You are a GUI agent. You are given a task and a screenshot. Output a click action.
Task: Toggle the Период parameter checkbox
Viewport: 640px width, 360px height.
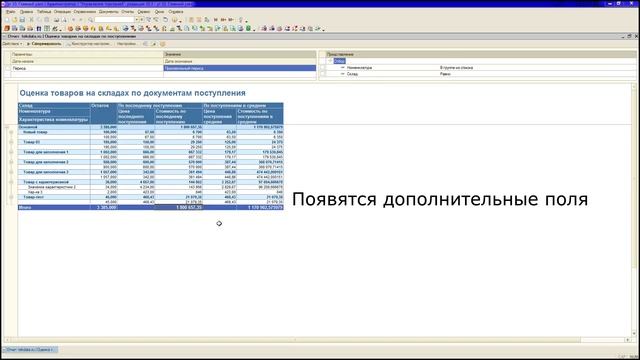point(8,68)
